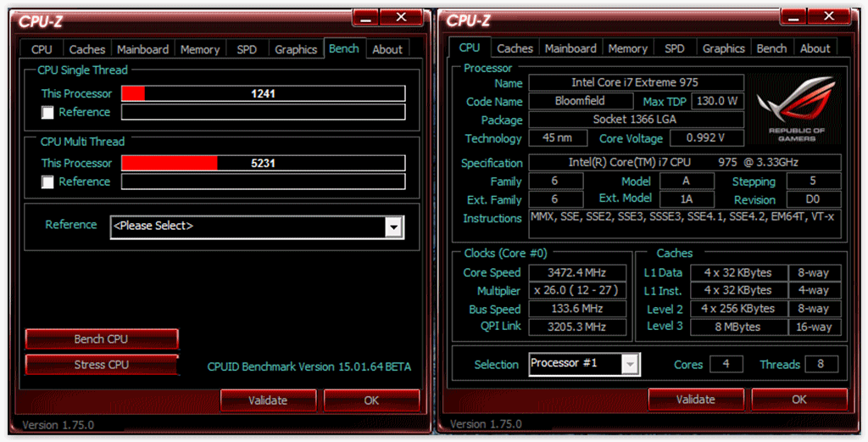Click the Level 3 cache value 8 MBytes

(738, 327)
